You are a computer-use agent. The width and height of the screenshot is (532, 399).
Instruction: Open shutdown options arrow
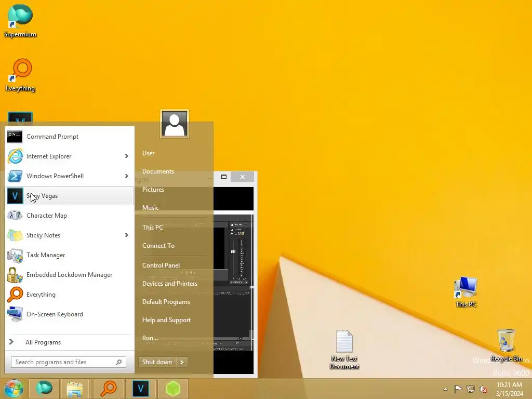182,362
